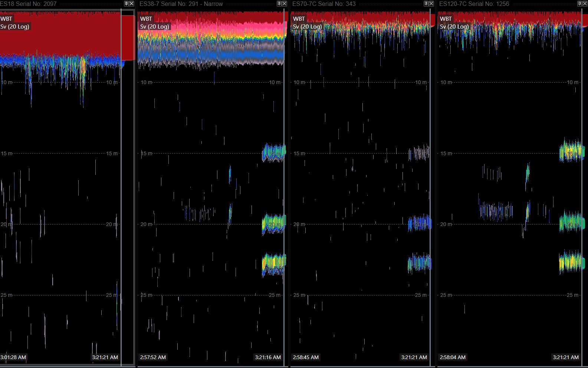Click the 2:58:45 AM start time label

306,357
